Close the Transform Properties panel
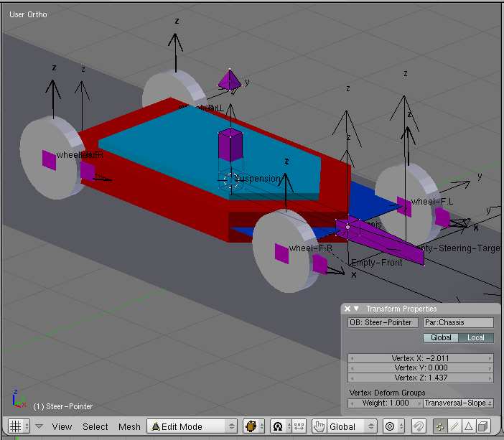This screenshot has height=440, width=504. pyautogui.click(x=347, y=309)
